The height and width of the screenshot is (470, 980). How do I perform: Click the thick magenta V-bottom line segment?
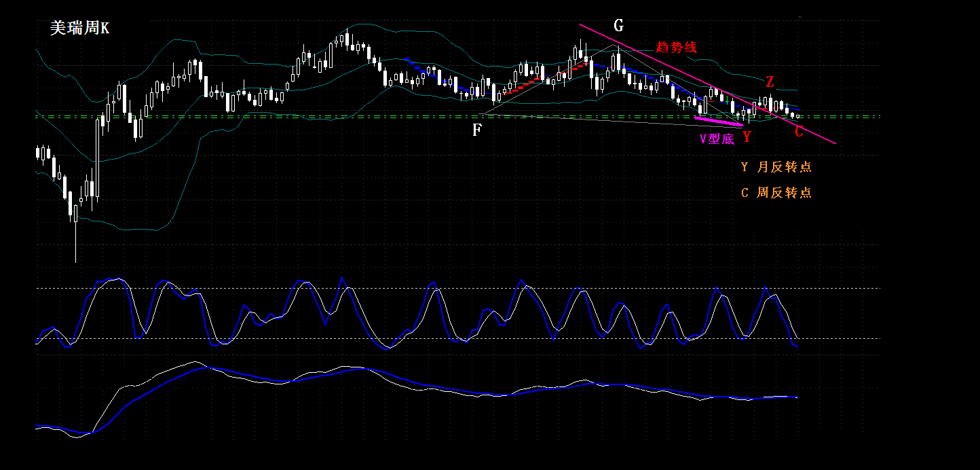pyautogui.click(x=719, y=121)
